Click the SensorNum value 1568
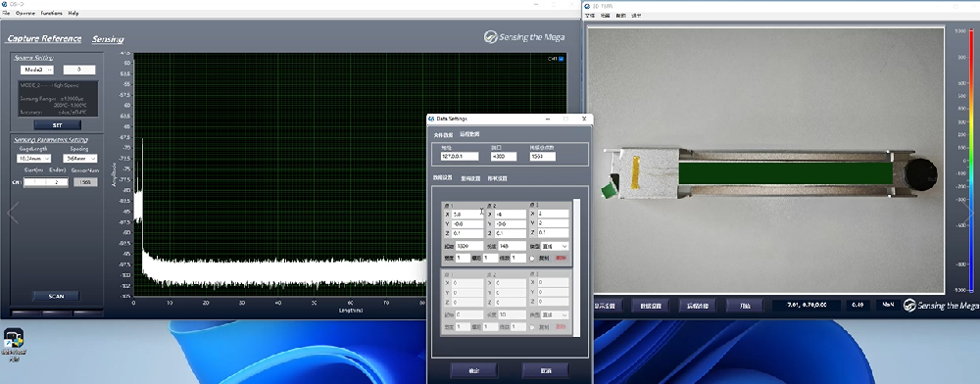Image resolution: width=980 pixels, height=384 pixels. click(85, 182)
